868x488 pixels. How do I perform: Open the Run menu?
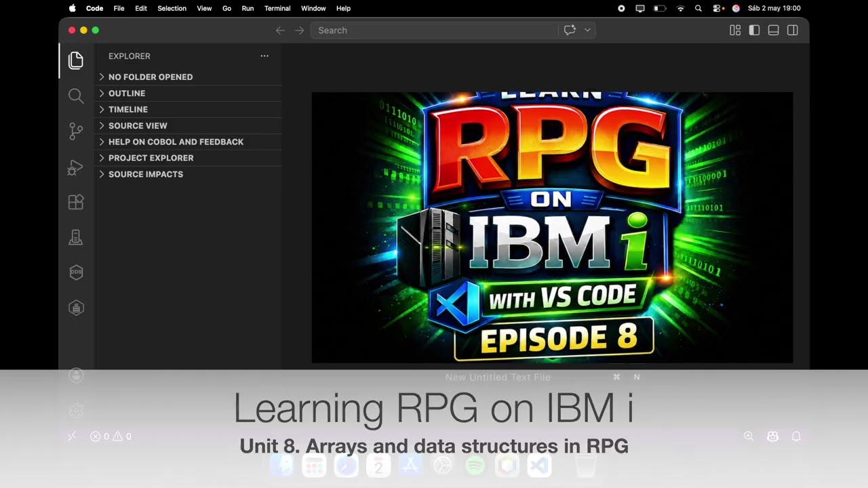[x=248, y=8]
